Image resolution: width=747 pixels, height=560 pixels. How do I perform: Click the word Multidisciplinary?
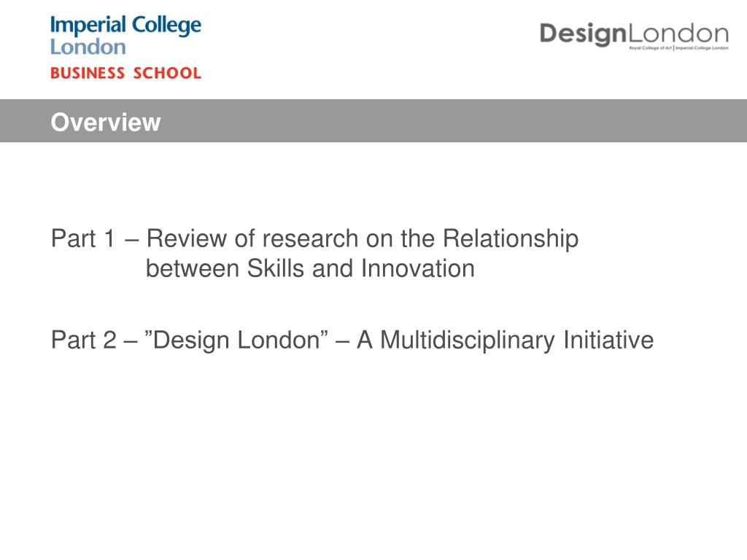click(468, 341)
